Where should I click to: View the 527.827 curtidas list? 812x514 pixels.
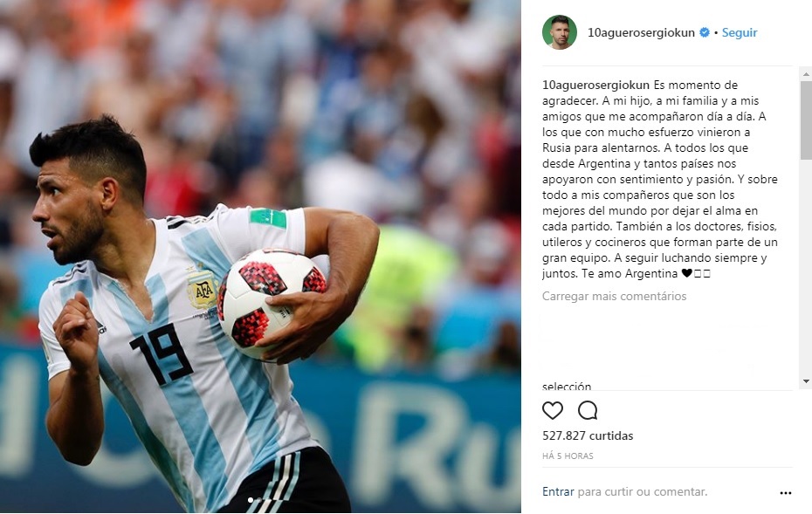tap(588, 435)
